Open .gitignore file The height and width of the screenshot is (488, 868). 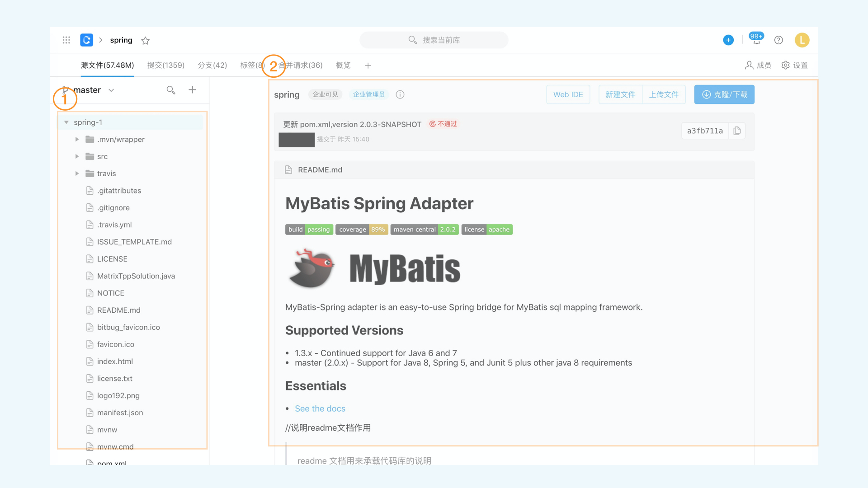click(x=113, y=208)
